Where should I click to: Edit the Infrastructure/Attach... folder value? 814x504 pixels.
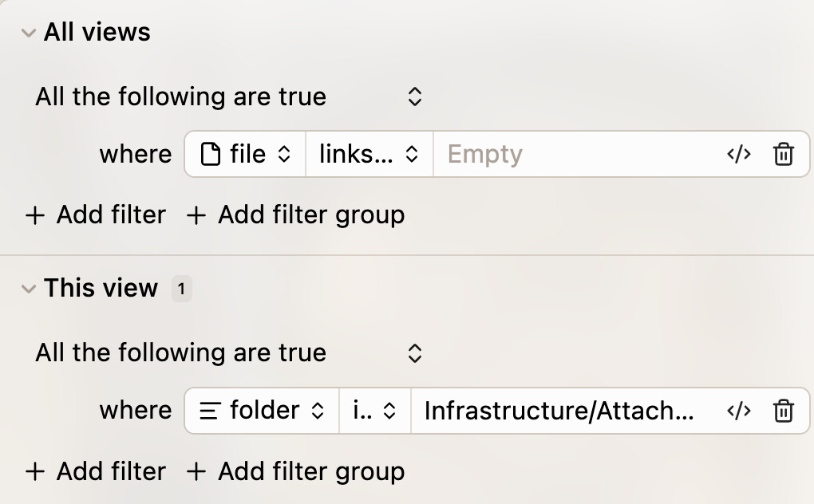click(559, 410)
